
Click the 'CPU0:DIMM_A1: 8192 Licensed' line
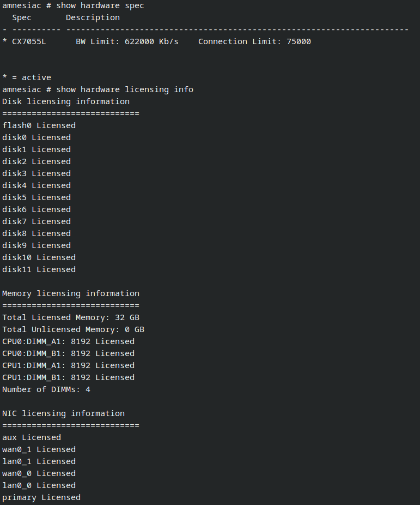click(x=68, y=341)
